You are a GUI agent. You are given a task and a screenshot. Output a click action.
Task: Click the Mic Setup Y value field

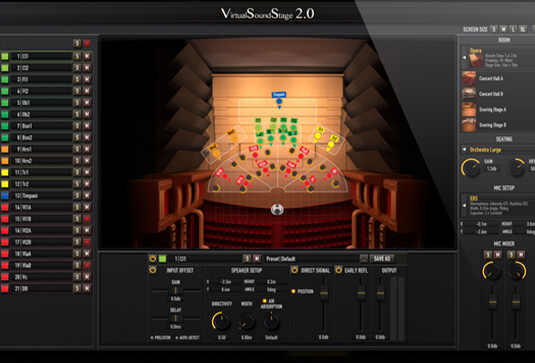481,232
